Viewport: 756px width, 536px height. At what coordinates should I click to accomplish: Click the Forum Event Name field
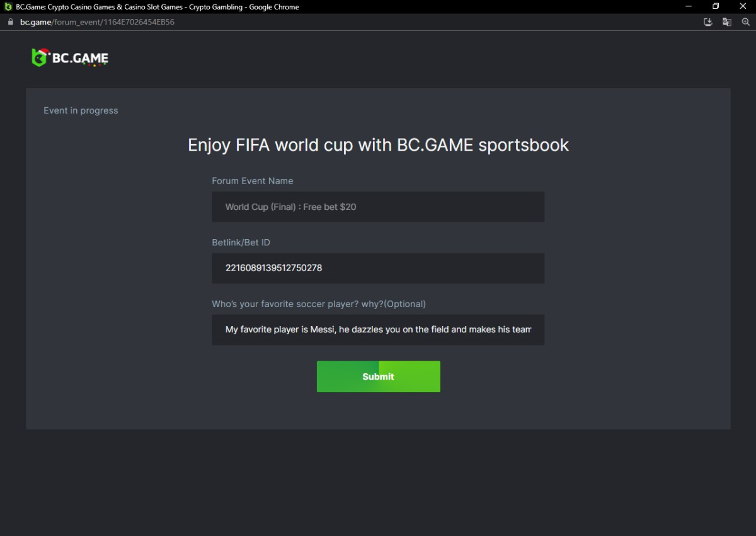point(378,207)
